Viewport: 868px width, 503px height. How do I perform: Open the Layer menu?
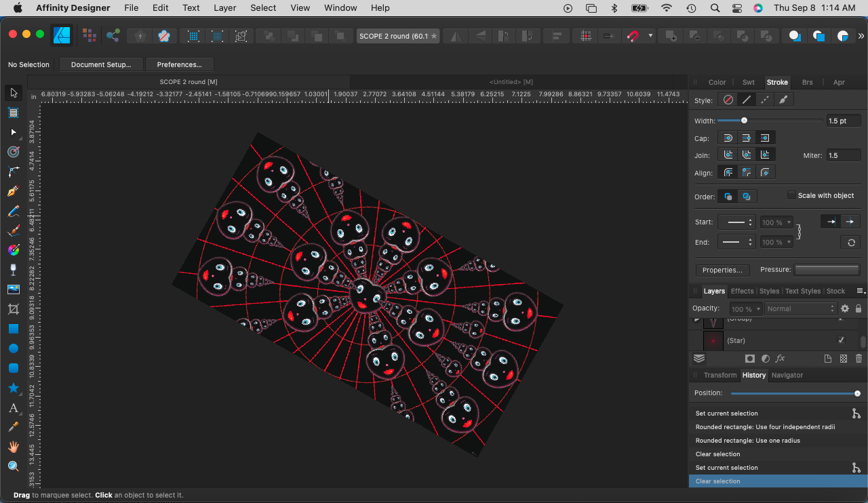[224, 8]
